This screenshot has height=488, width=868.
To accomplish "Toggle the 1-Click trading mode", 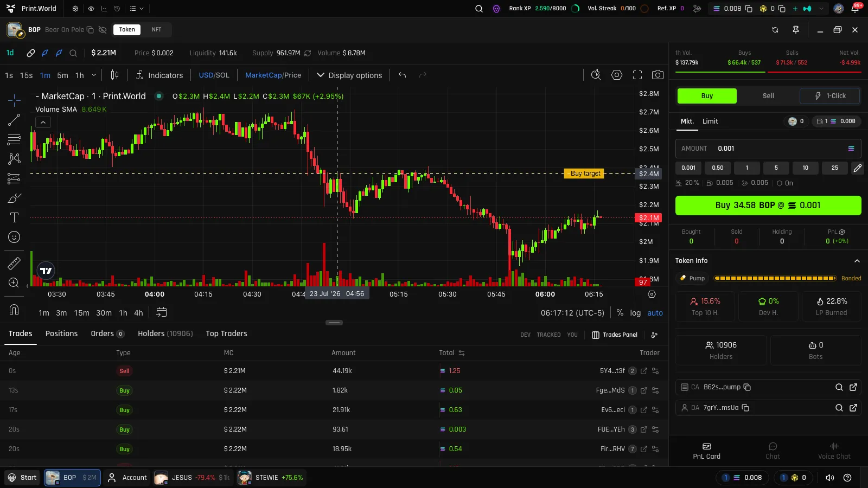I will (x=830, y=96).
